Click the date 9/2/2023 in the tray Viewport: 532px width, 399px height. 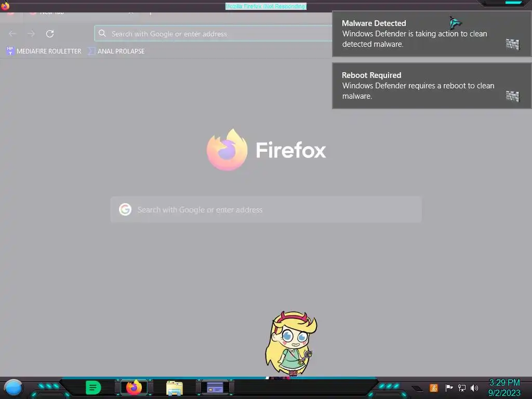(504, 393)
